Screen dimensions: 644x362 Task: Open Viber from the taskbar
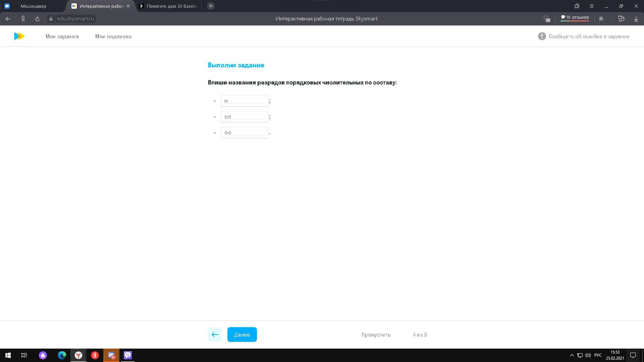point(128,355)
